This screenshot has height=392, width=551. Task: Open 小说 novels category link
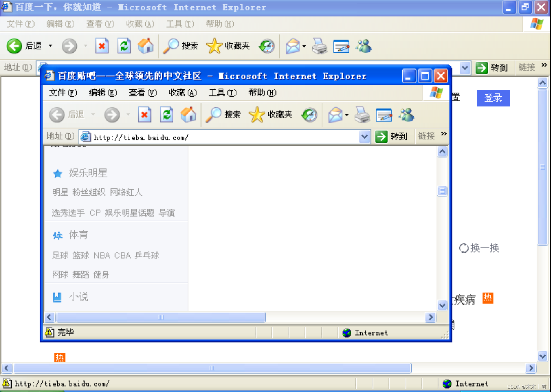tap(78, 297)
